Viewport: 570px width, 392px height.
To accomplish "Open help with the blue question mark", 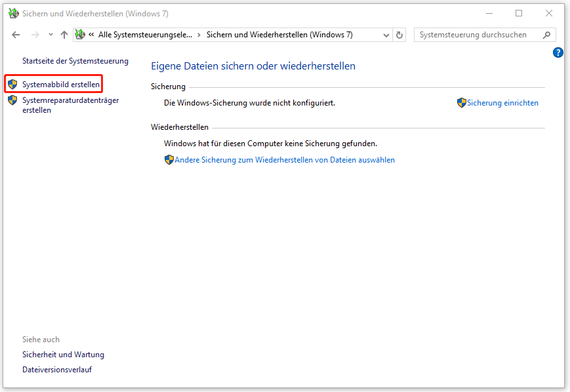I will click(558, 52).
